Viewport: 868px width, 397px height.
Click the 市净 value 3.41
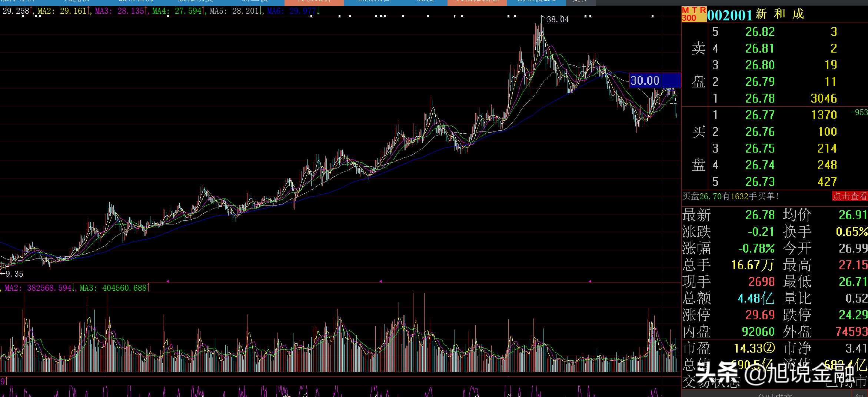tap(856, 348)
